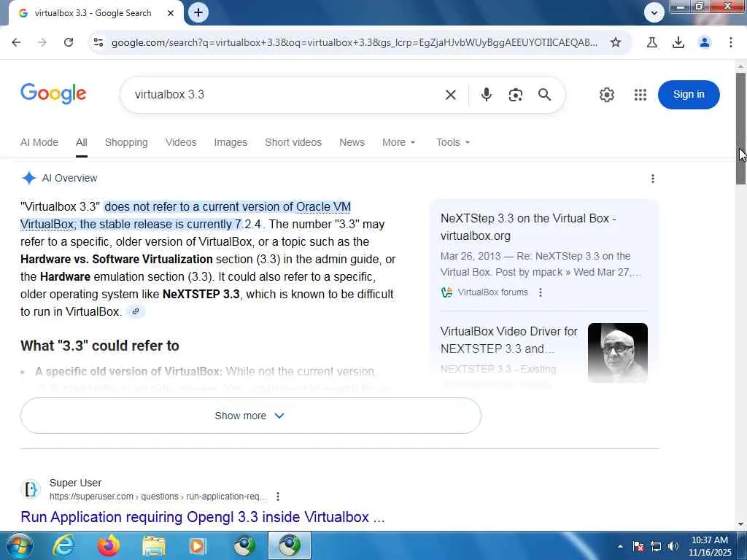Switch to News results
This screenshot has width=747, height=560.
[x=352, y=142]
